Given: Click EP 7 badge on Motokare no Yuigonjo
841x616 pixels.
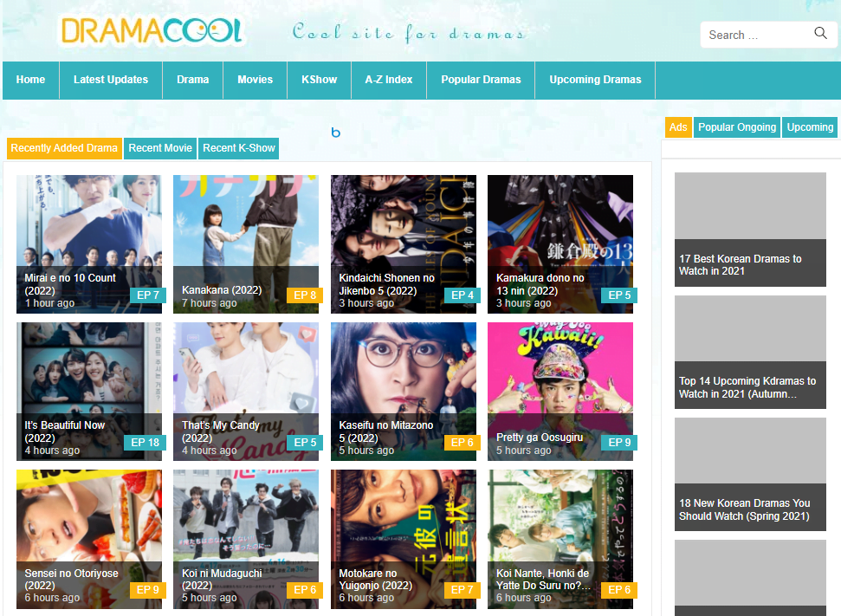Looking at the screenshot, I should [463, 590].
